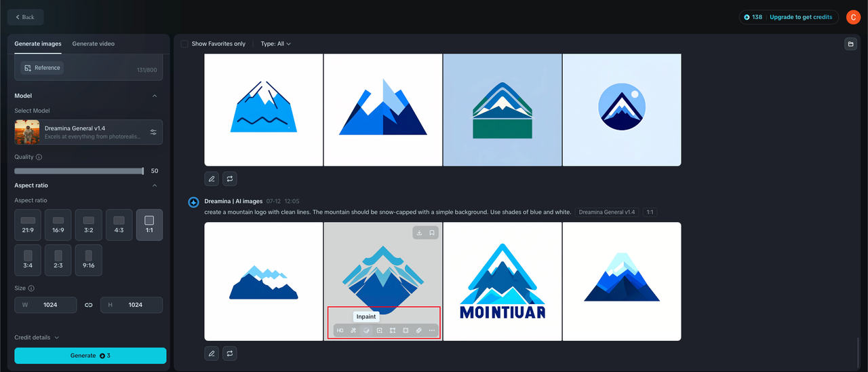The image size is (868, 372).
Task: Select 21:9 aspect ratio
Action: 28,225
